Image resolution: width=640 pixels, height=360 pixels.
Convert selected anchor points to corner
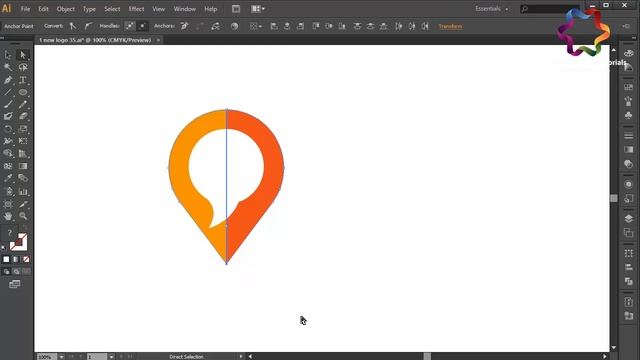[x=72, y=26]
